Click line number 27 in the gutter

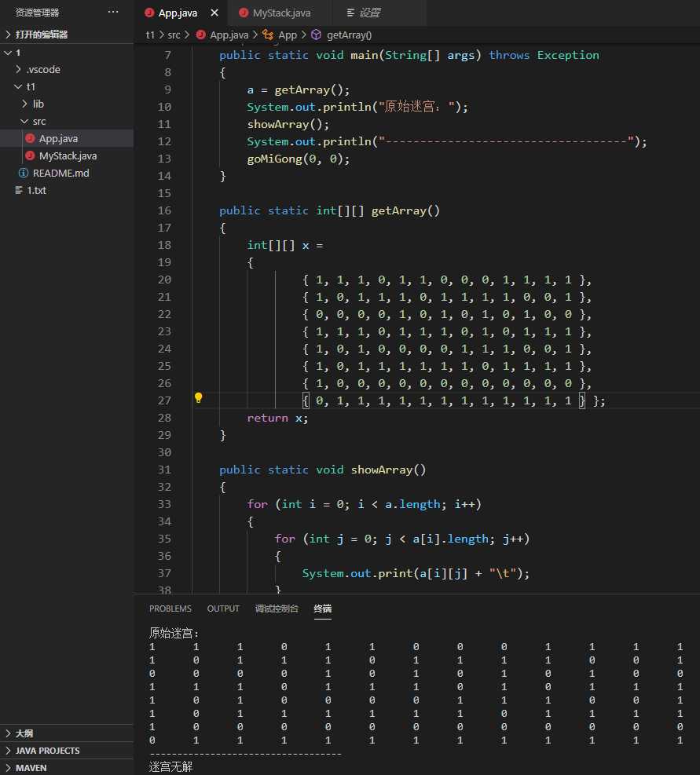[x=164, y=400]
